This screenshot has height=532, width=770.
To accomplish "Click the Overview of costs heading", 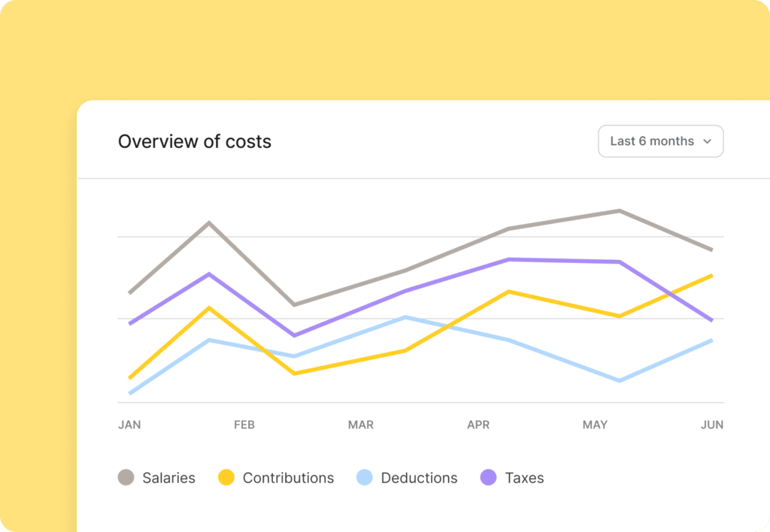I will click(x=195, y=141).
